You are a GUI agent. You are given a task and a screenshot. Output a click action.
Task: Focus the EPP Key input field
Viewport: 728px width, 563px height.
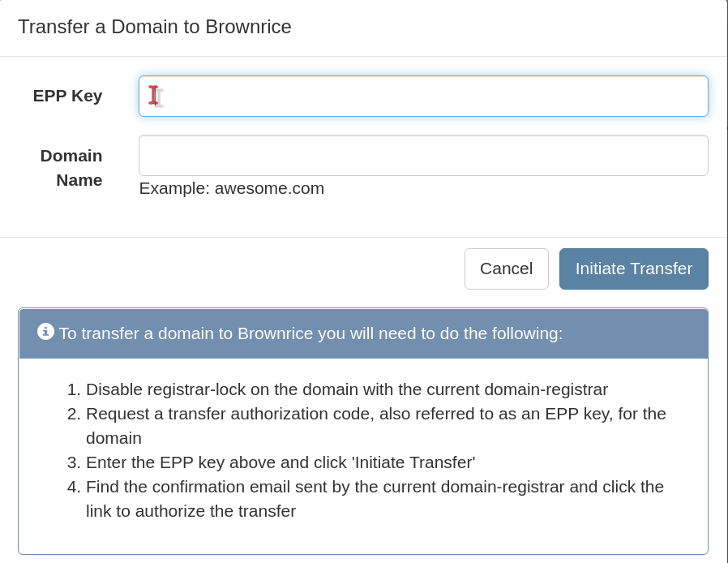tap(423, 97)
